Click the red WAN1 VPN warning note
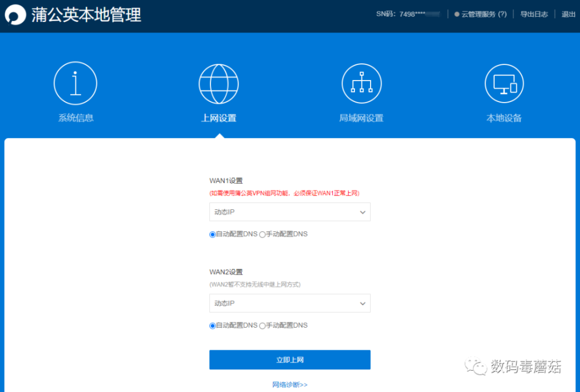The image size is (580, 392). (x=284, y=193)
